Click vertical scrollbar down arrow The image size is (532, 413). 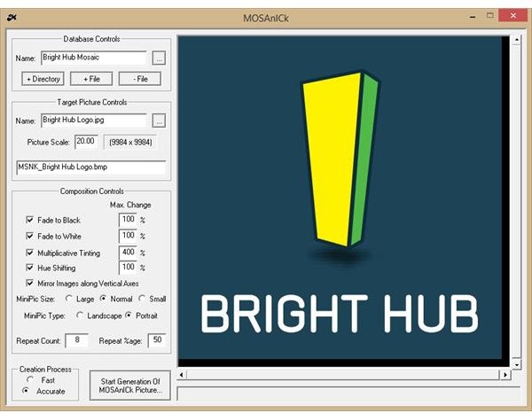516,365
